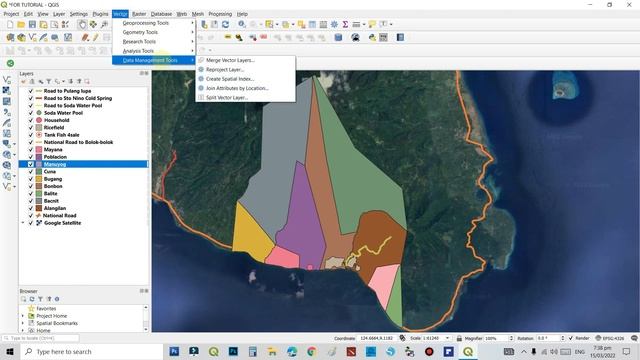
Task: Open the Data Source Manager icon
Action: (10, 38)
